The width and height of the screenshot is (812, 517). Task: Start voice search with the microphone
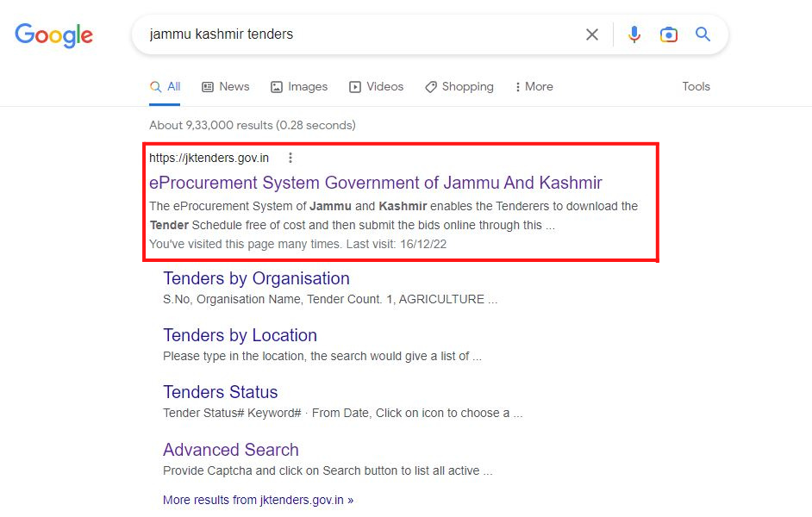634,34
